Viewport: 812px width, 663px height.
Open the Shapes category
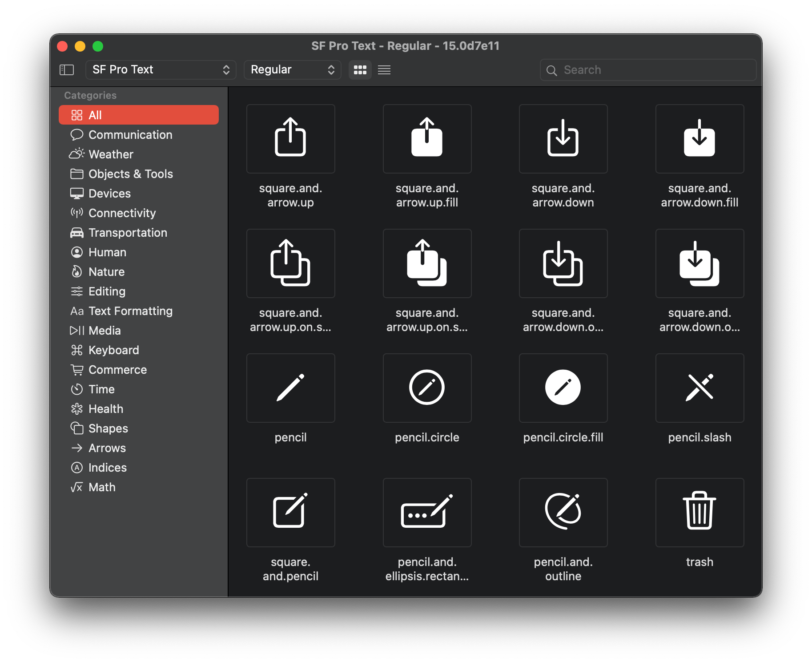pyautogui.click(x=139, y=429)
